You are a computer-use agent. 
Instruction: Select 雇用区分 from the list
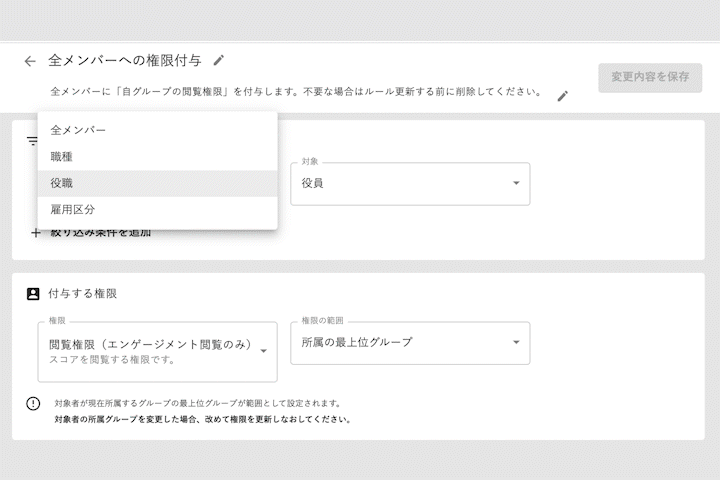click(x=73, y=210)
